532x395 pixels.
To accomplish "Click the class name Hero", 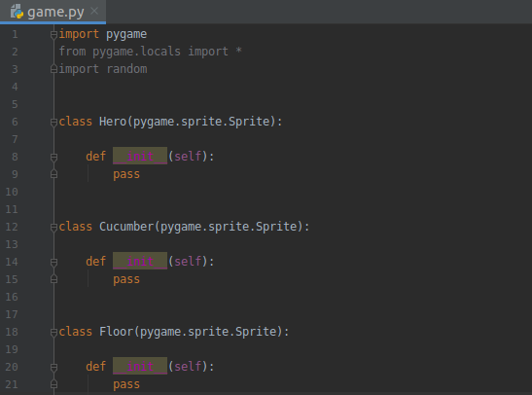I will [113, 122].
